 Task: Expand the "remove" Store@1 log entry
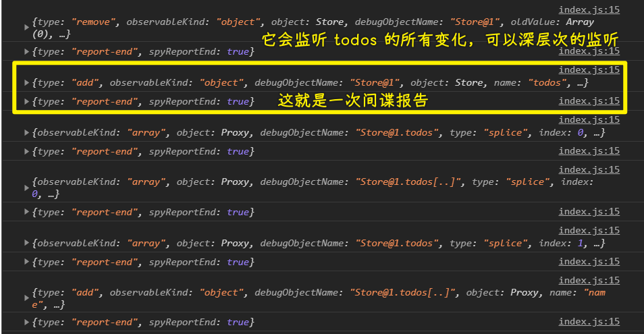26,27
